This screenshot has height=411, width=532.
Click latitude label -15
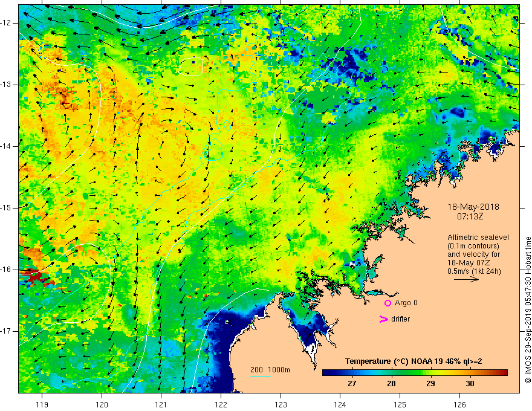[7, 208]
